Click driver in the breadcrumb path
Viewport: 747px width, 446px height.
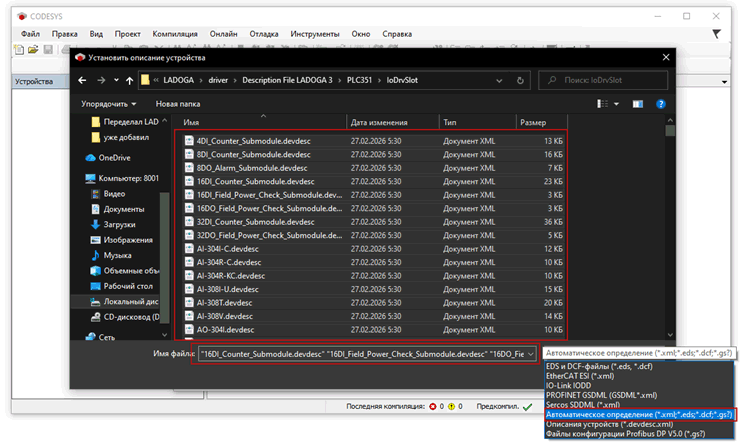[x=218, y=80]
